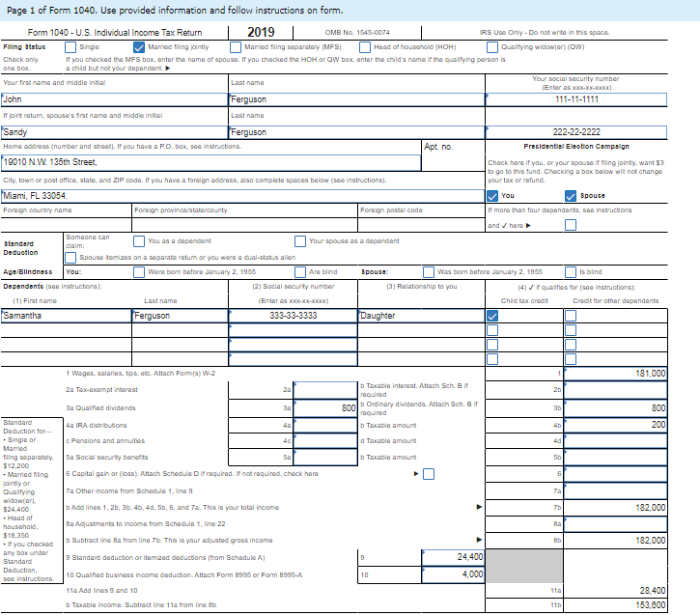
Task: Check the You 'Are blind' box
Action: tap(300, 272)
